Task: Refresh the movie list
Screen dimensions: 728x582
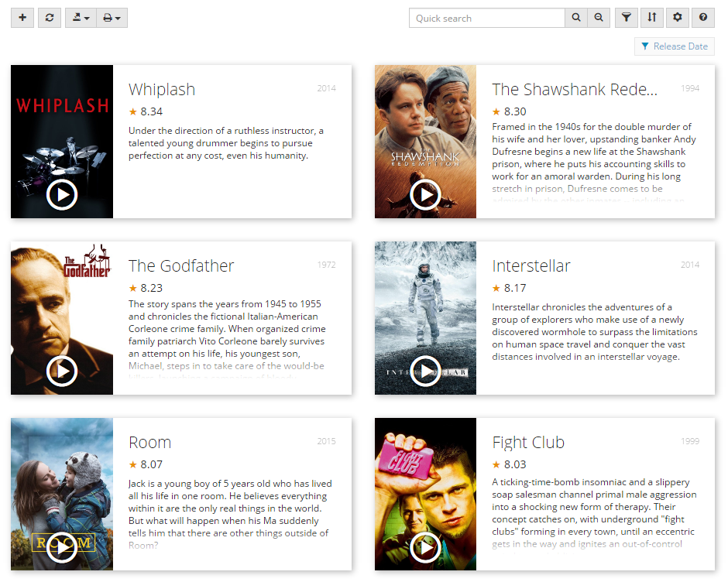Action: pyautogui.click(x=49, y=18)
